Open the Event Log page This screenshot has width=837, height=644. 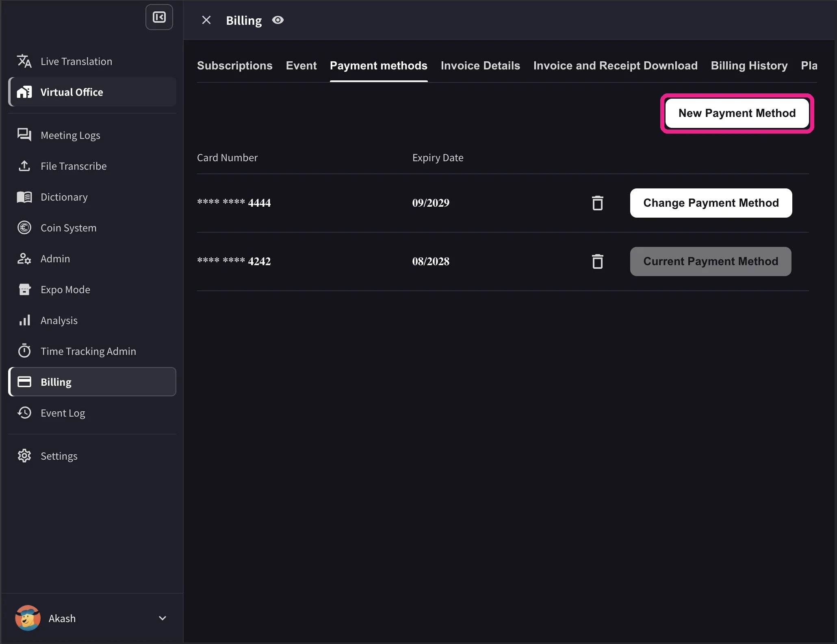point(92,413)
